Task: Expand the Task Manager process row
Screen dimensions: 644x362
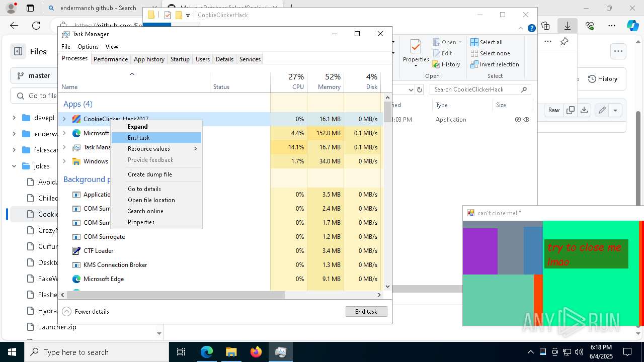Action: tap(64, 147)
